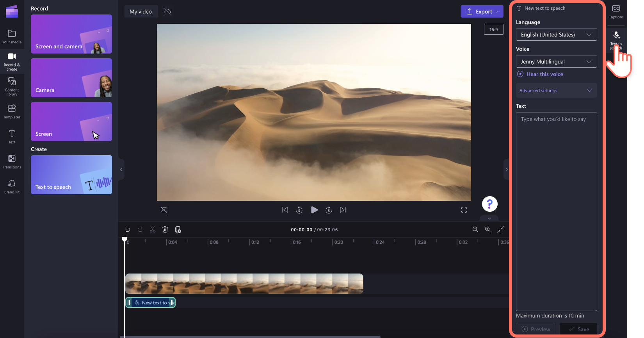The width and height of the screenshot is (644, 338).
Task: Choose Screen and camera recording card
Action: pos(71,34)
